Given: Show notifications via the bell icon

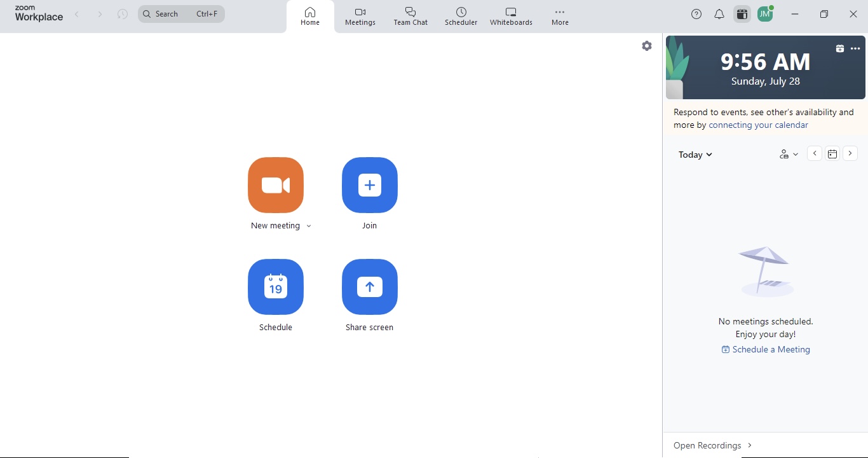Looking at the screenshot, I should tap(719, 14).
